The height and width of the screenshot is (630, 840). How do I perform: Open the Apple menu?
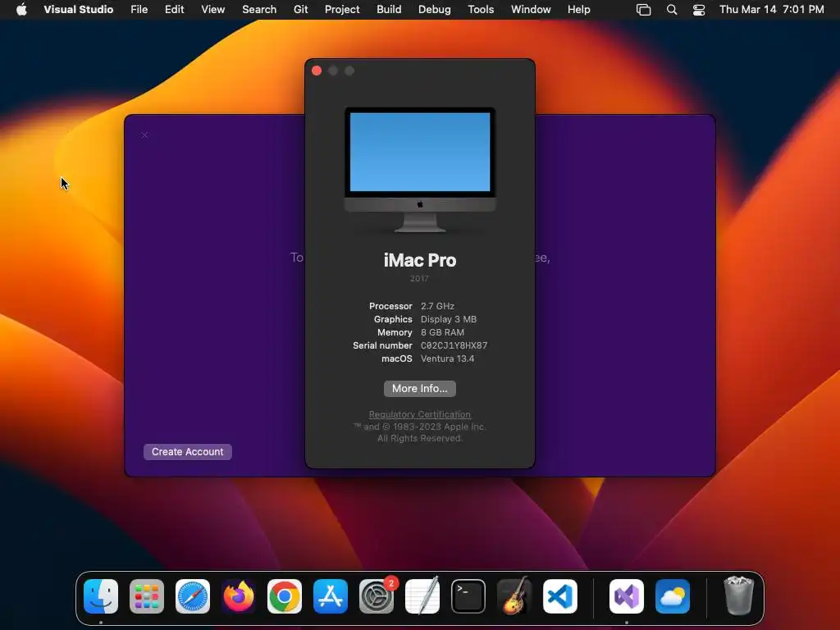click(21, 9)
